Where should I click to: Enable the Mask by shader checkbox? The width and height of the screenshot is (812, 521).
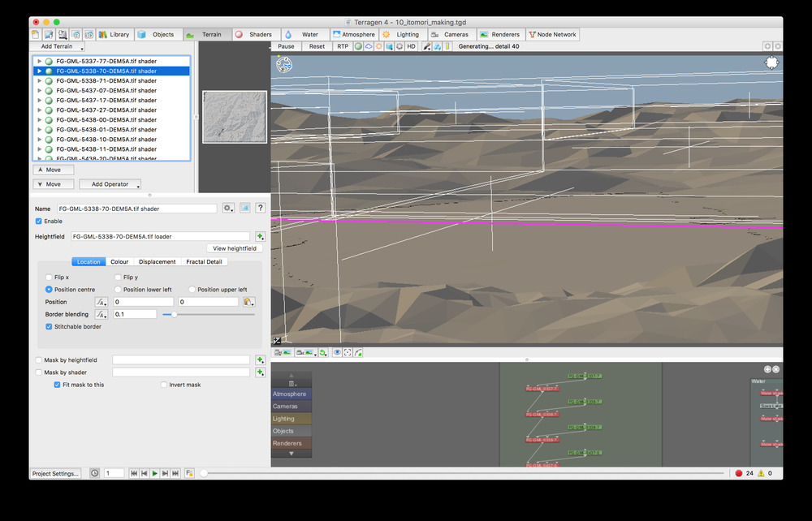(x=38, y=372)
